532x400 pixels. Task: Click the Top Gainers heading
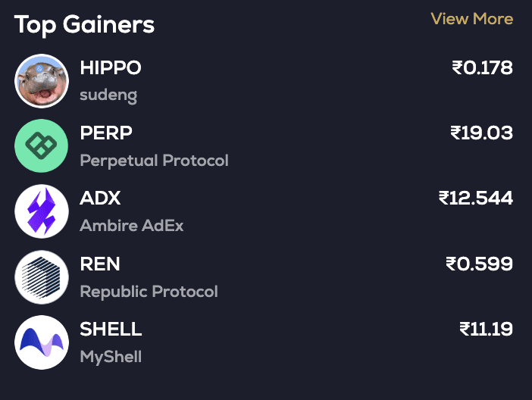pos(84,24)
